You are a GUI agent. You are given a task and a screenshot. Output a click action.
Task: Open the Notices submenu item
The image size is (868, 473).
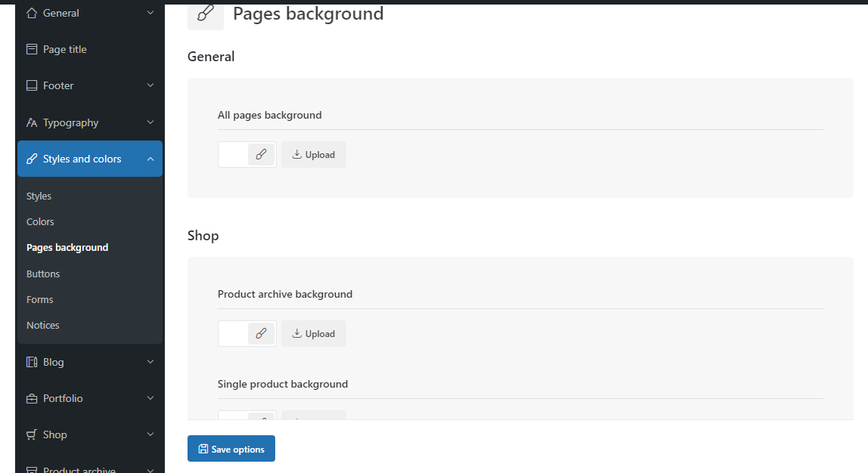click(42, 326)
